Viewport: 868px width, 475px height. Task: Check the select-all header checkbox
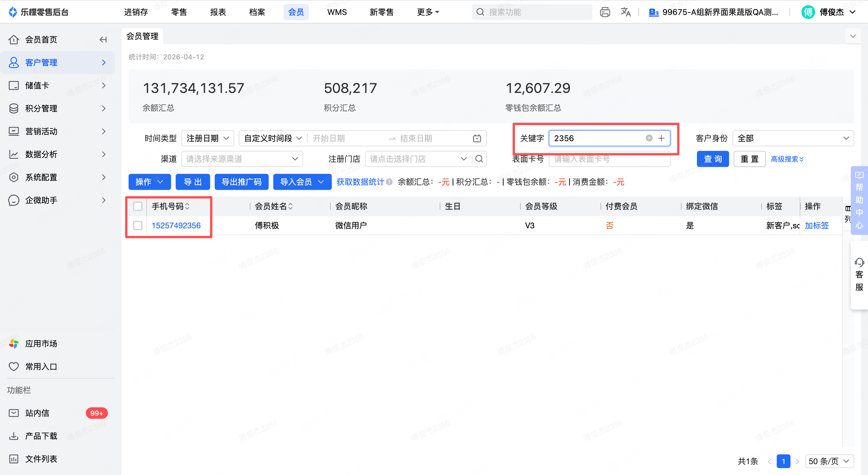(x=137, y=206)
